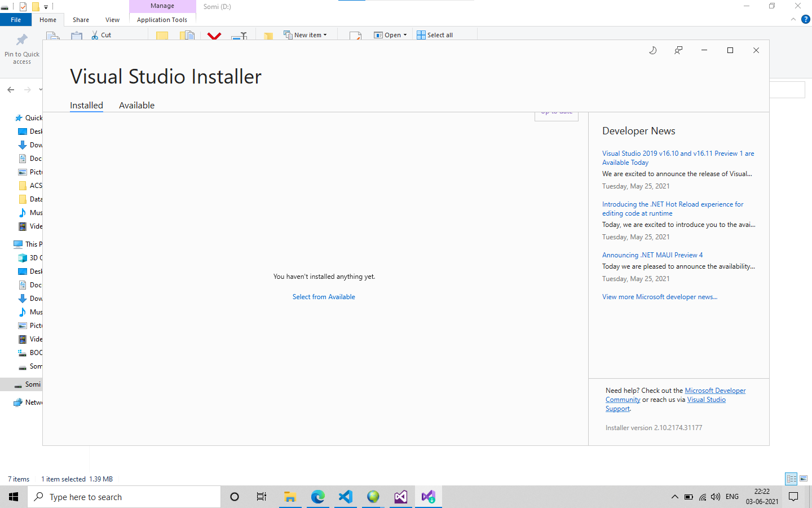Open the Windows Start menu
This screenshot has height=508, width=812.
[x=14, y=497]
